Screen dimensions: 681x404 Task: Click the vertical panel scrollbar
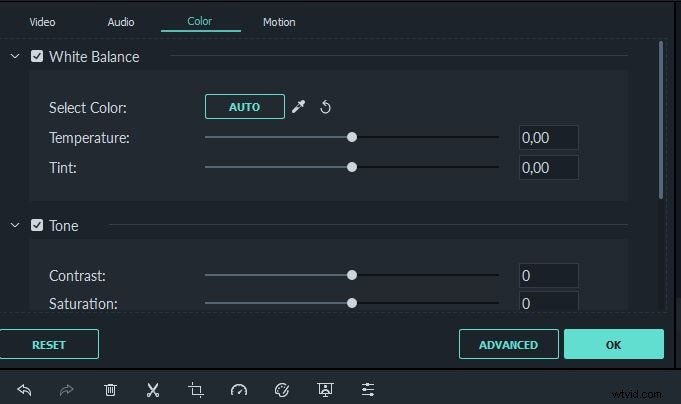661,120
